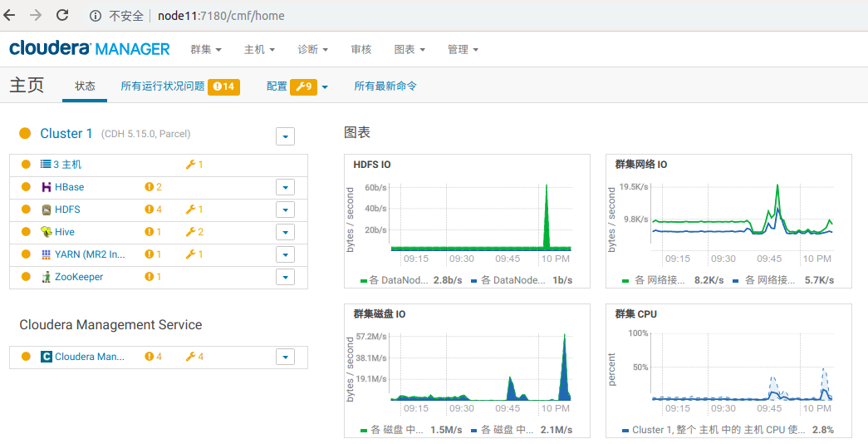The width and height of the screenshot is (868, 444).
Task: Open the 群集 CPU chart
Action: pos(729,371)
